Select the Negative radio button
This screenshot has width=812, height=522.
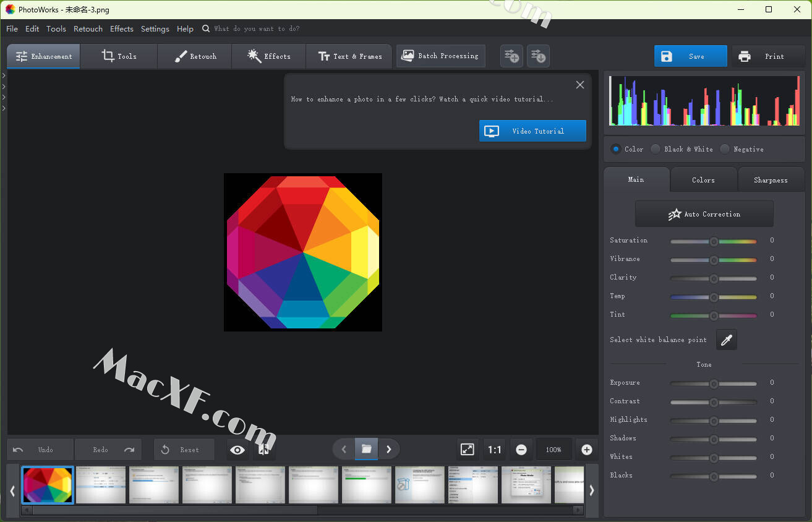[x=725, y=149]
